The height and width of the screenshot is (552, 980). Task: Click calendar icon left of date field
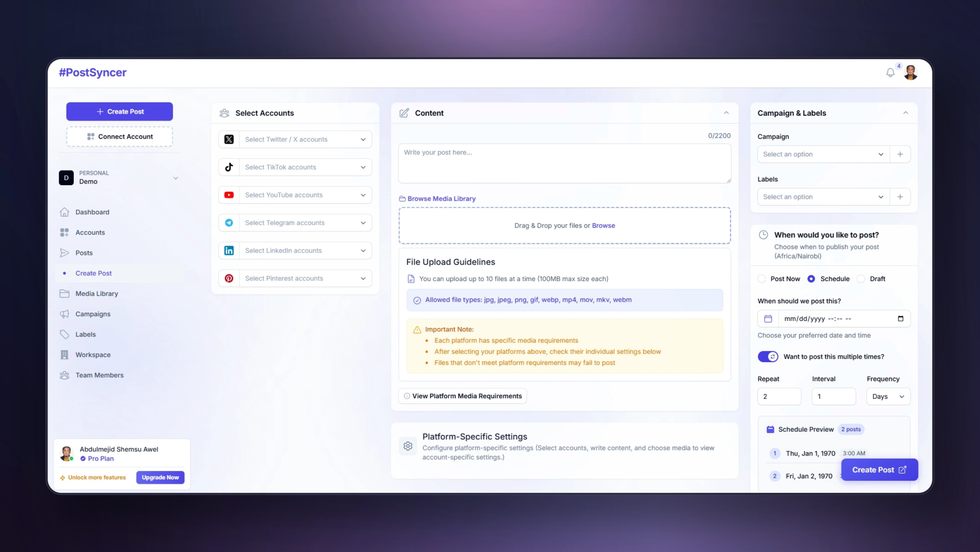tap(768, 318)
